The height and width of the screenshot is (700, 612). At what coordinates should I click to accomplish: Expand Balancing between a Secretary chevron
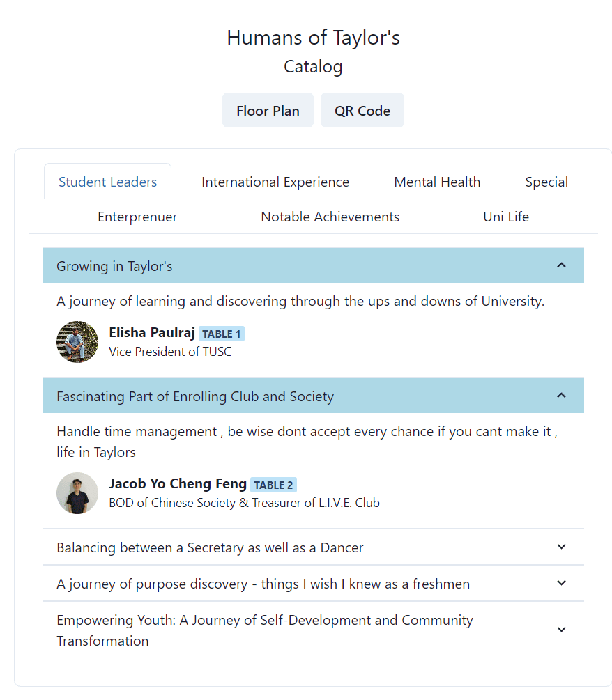click(561, 547)
